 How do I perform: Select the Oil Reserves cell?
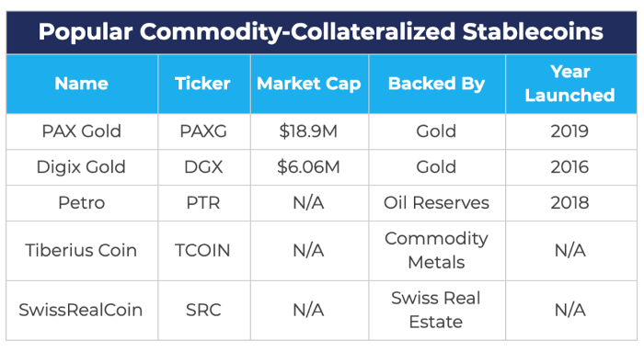pos(437,203)
